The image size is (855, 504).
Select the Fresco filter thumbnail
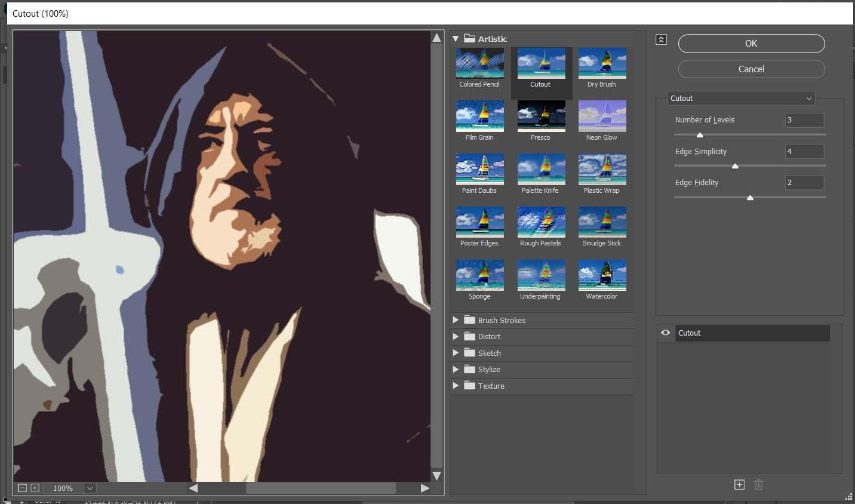point(541,116)
